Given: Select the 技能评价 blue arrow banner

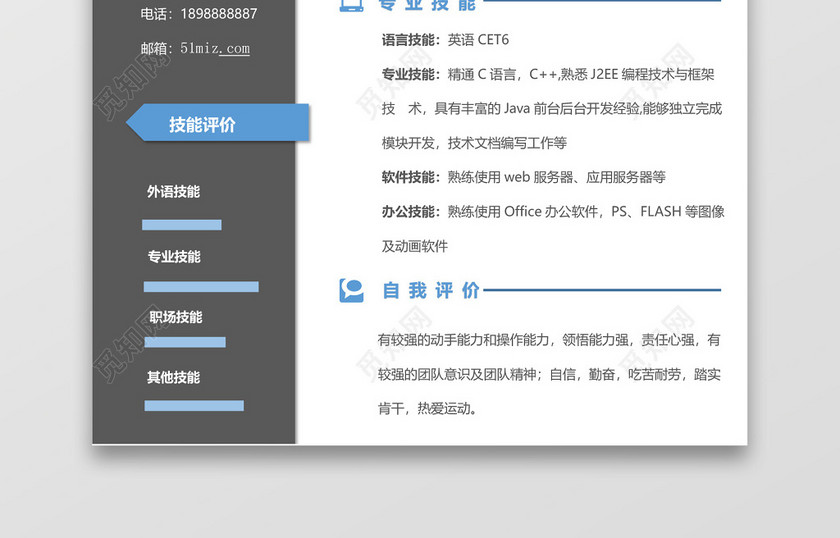Looking at the screenshot, I should [218, 123].
